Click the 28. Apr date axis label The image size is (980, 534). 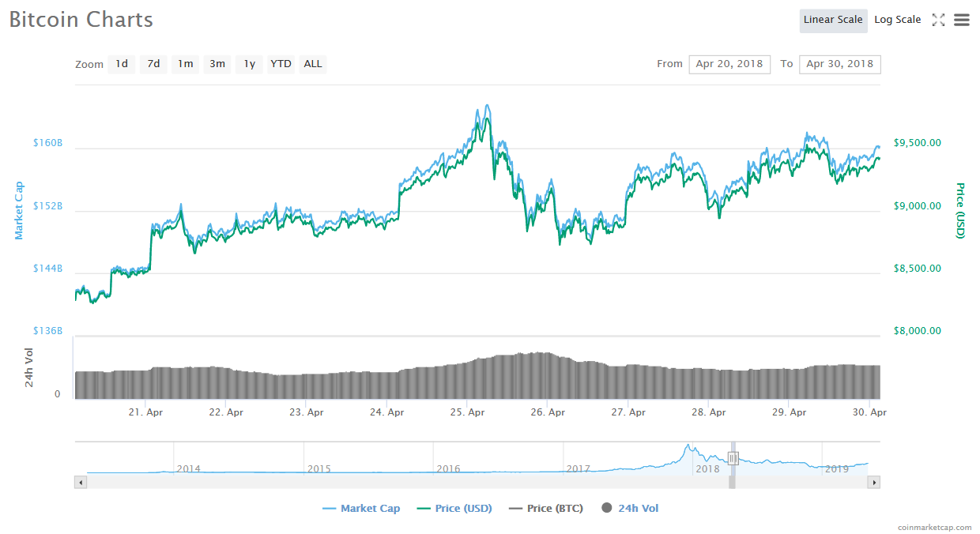click(x=708, y=412)
